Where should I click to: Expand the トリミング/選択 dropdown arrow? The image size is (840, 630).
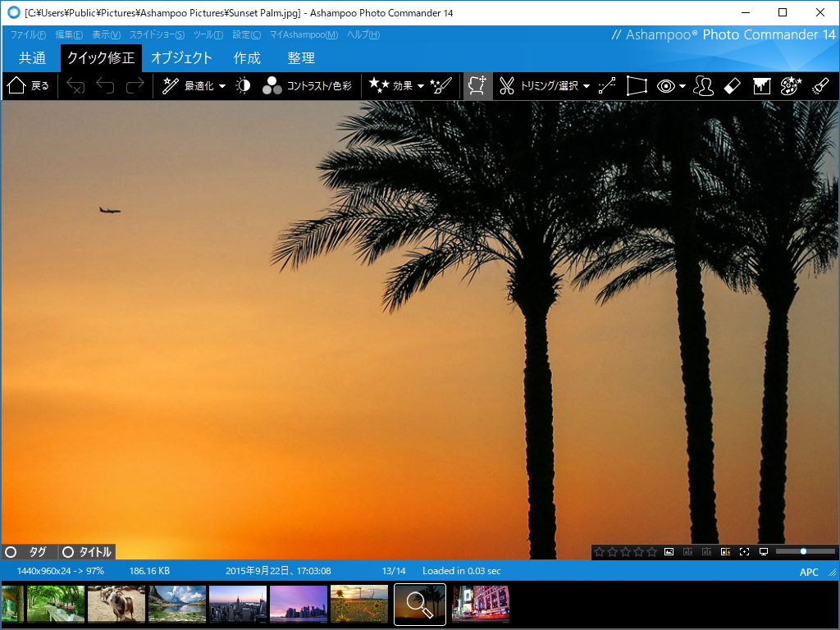[586, 86]
